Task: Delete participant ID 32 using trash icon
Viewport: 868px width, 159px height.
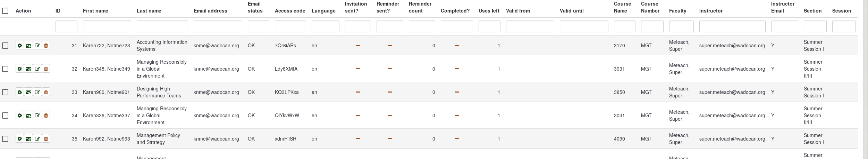Action: 46,69
